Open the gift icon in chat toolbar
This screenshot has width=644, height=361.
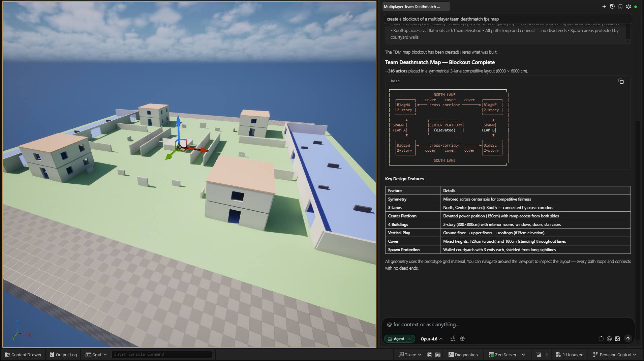462,339
